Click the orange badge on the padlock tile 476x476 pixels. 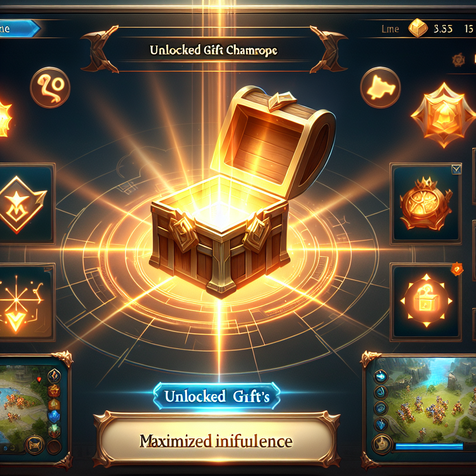[x=457, y=269]
